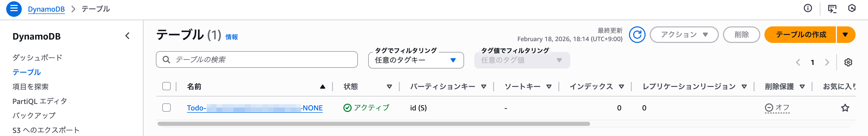Check the Todo table row checkbox
This screenshot has width=868, height=136.
[167, 108]
